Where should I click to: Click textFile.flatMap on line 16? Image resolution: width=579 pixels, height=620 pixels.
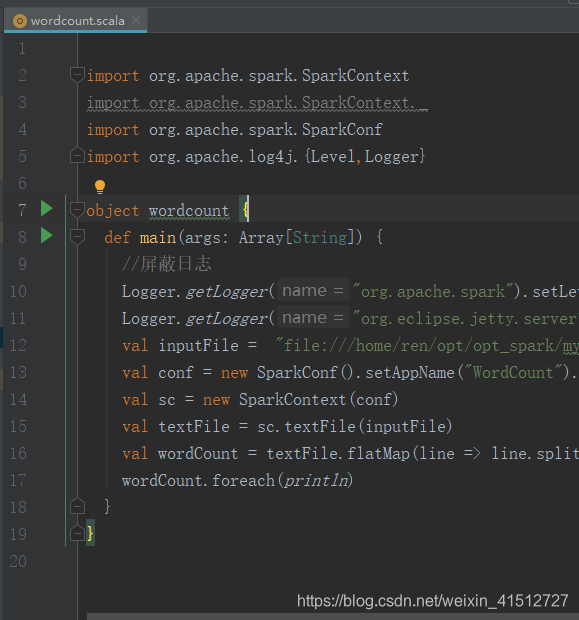[338, 454]
